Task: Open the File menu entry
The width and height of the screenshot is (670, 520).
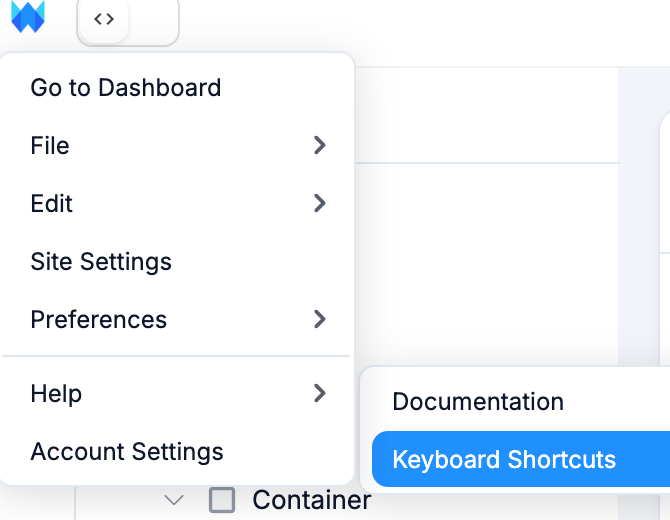Action: [x=50, y=145]
